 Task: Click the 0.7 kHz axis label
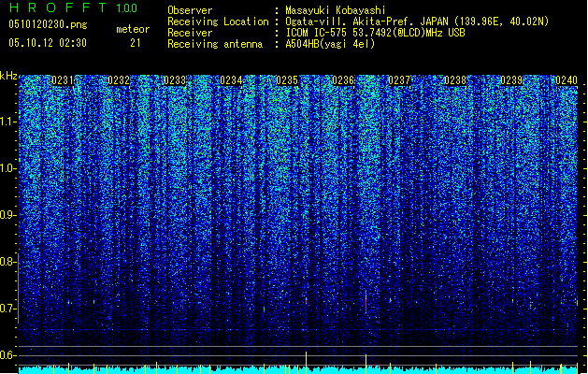[x=7, y=309]
